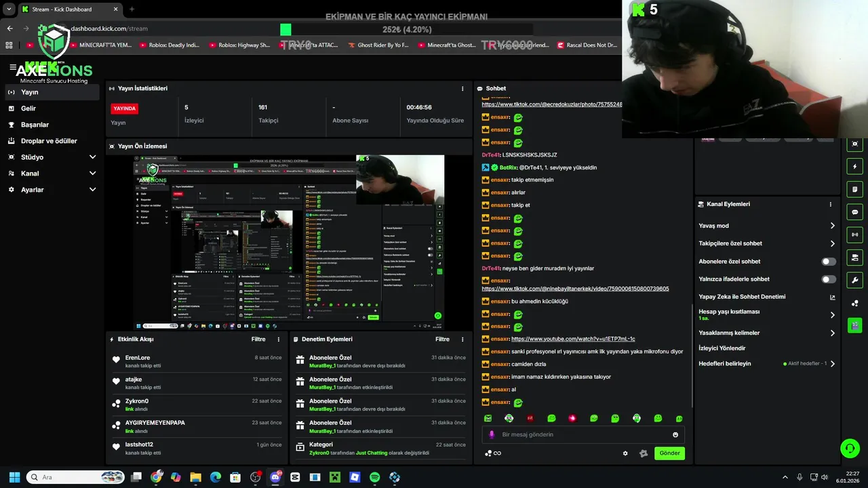The width and height of the screenshot is (868, 488).
Task: Switch to the Stream - Kick Dashboard tab
Action: 69,9
